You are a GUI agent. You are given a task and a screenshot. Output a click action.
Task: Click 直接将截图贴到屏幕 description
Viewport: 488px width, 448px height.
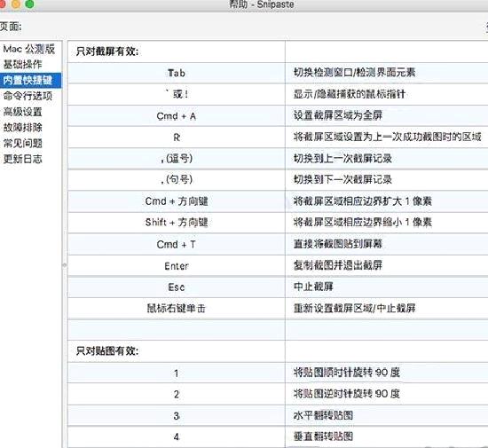pyautogui.click(x=338, y=244)
